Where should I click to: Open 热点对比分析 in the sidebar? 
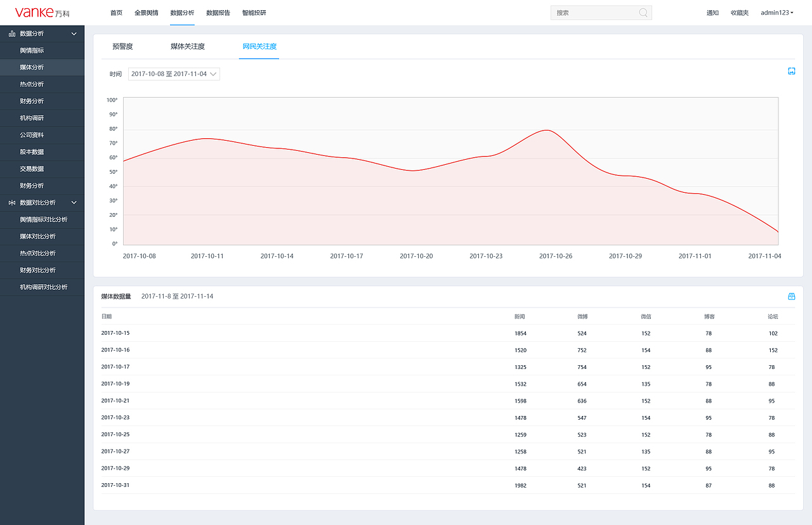pyautogui.click(x=42, y=254)
